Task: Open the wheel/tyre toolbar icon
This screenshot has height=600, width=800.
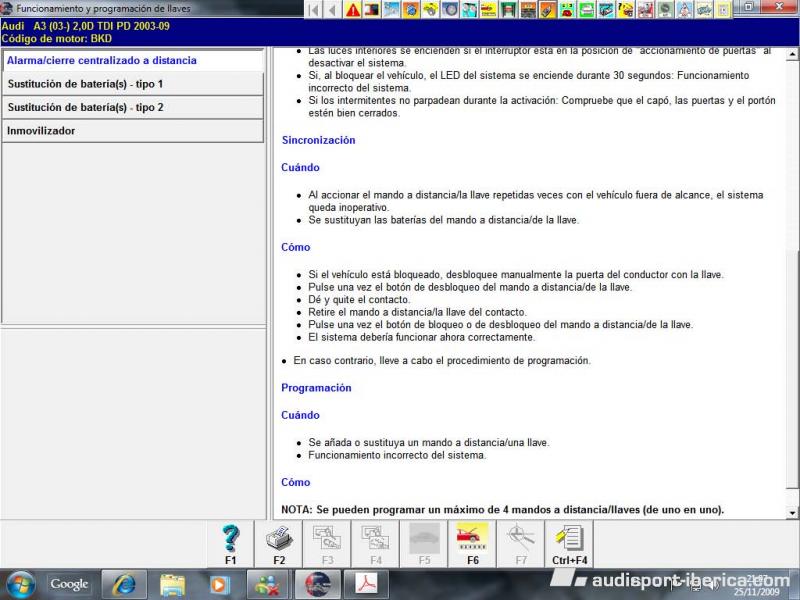Action: (449, 9)
